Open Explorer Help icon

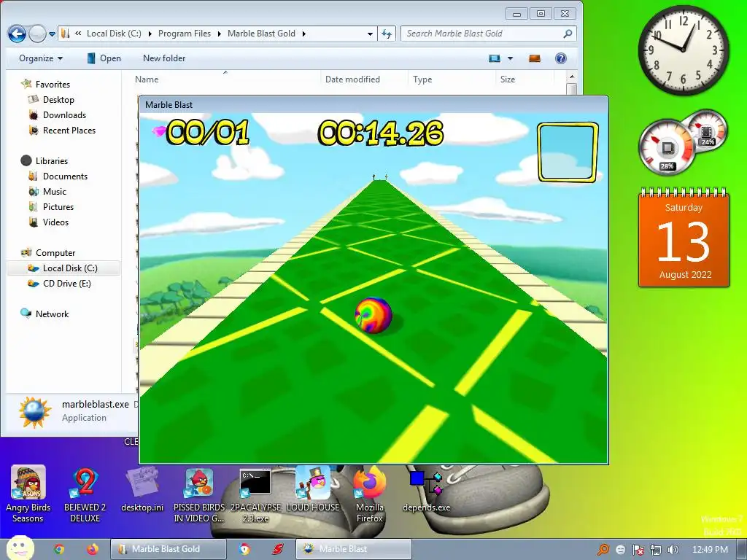(x=561, y=58)
